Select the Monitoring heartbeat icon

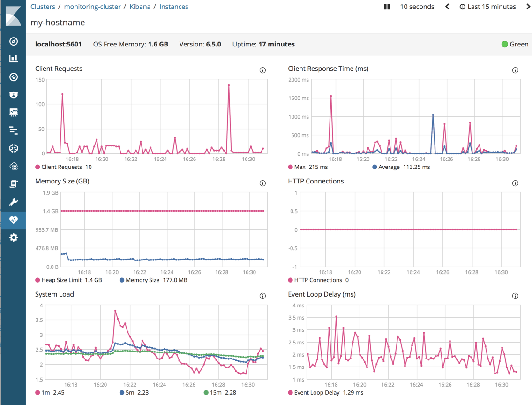point(13,220)
